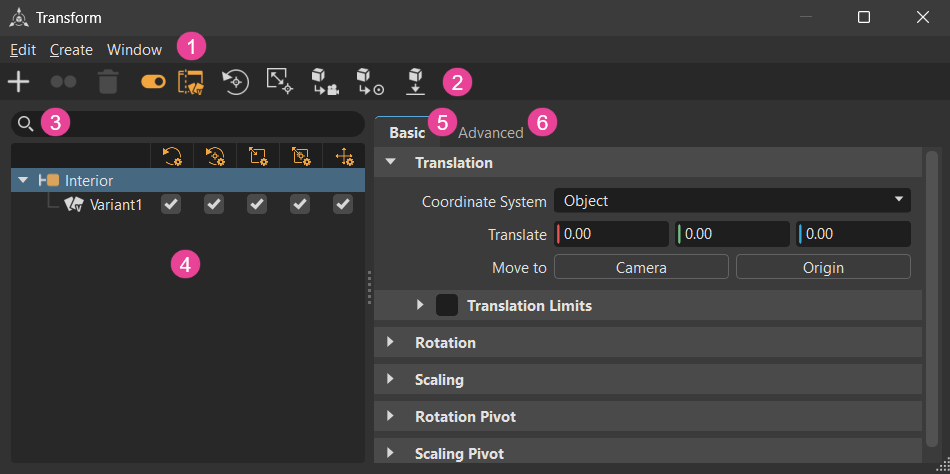The height and width of the screenshot is (474, 950).
Task: Click the red Translate X value field
Action: 611,234
